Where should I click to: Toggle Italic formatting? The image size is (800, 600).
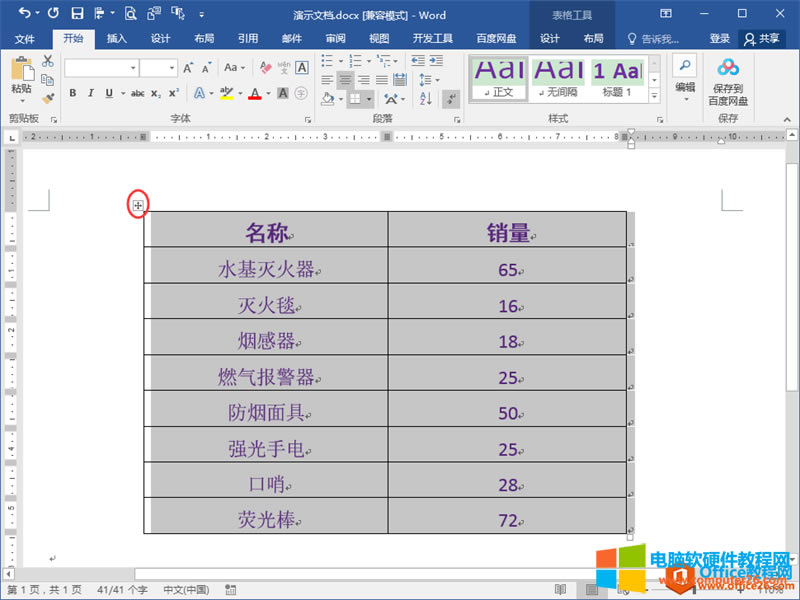coord(90,93)
